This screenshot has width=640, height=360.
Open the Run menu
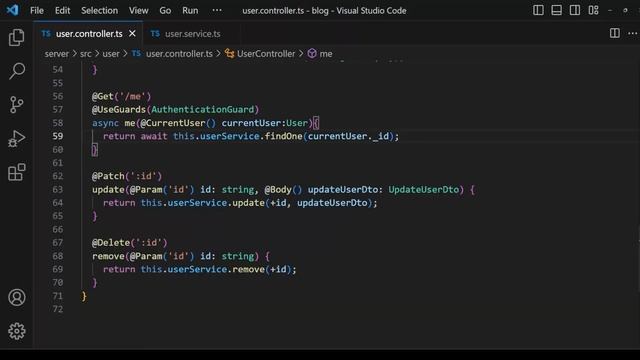pyautogui.click(x=190, y=11)
